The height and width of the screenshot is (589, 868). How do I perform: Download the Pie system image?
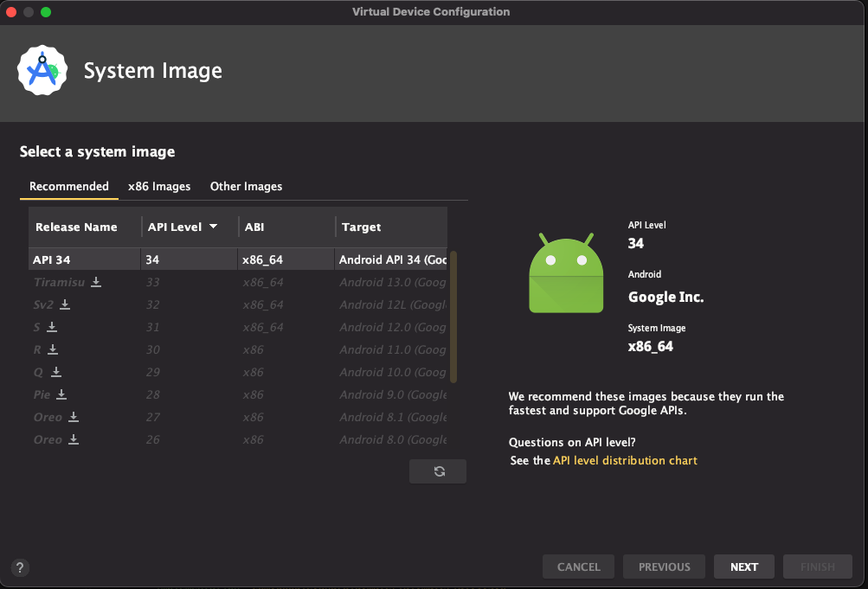click(x=61, y=394)
